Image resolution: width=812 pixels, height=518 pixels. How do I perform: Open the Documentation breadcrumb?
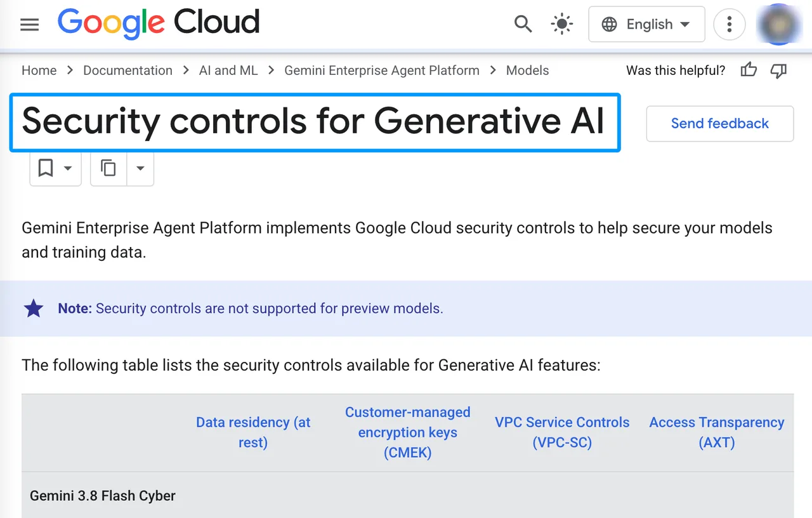click(x=128, y=70)
